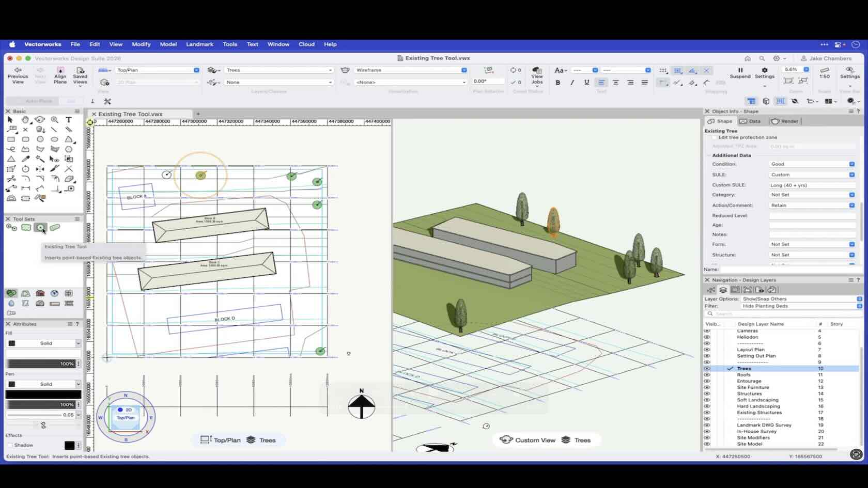
Task: Click the fill color black swatch
Action: pyautogui.click(x=11, y=343)
